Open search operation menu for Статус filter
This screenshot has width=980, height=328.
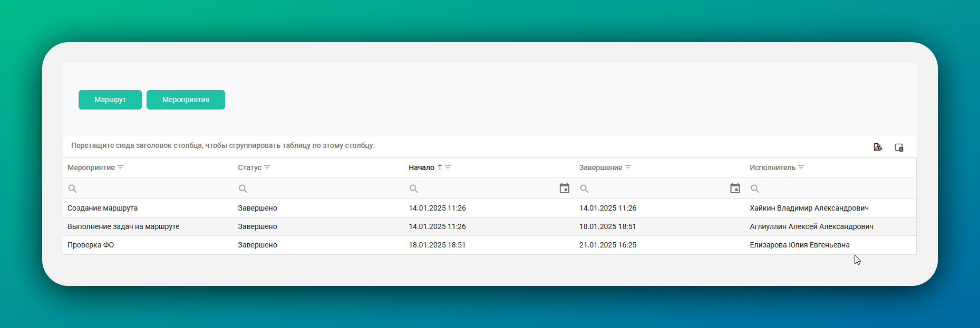click(x=243, y=188)
